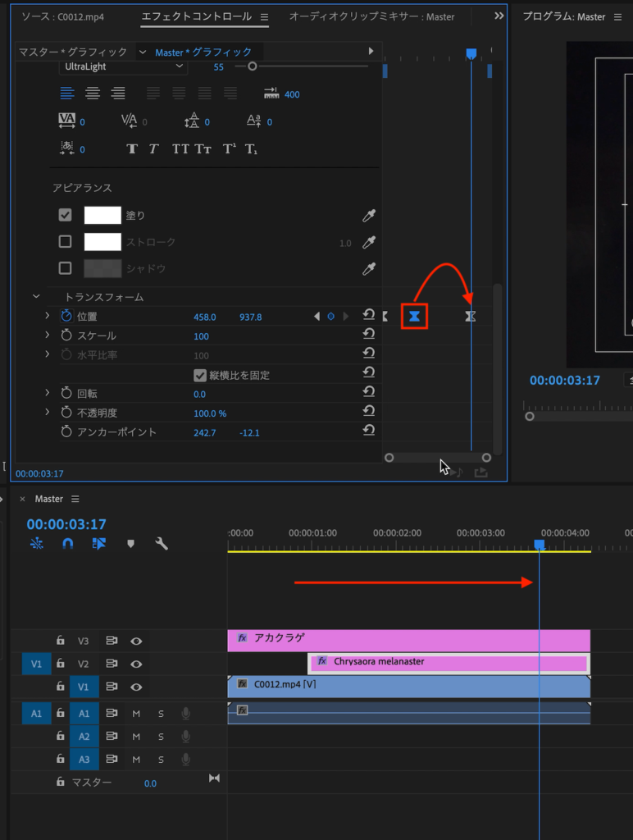
Task: Toggle the 塗り fill checkbox
Action: 65,215
